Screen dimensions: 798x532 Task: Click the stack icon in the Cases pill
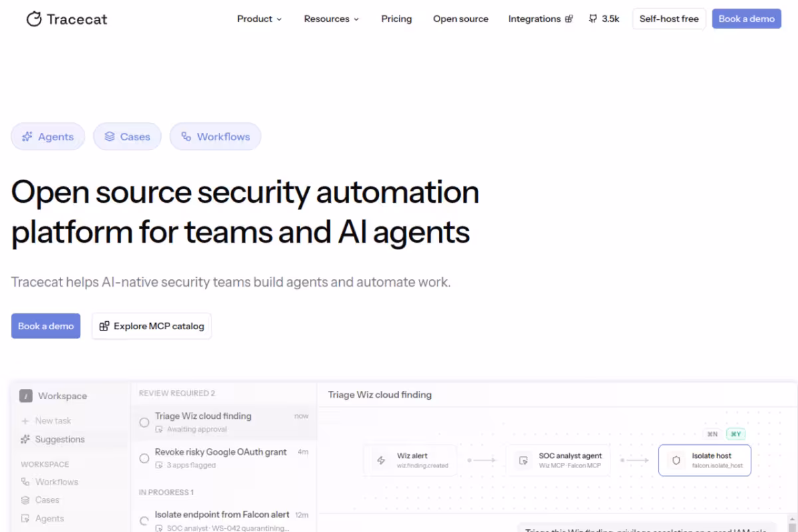pyautogui.click(x=110, y=136)
